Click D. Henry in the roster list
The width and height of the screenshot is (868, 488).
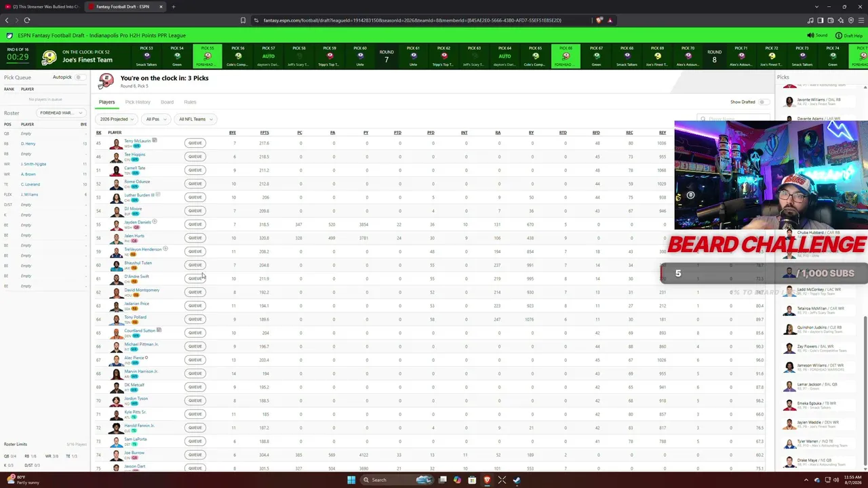click(28, 144)
